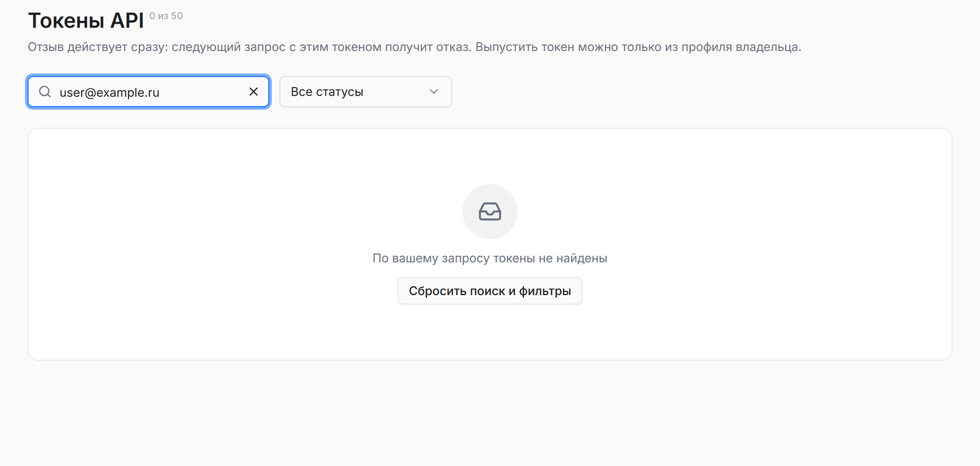Open the "Все статусы" status dropdown

(366, 92)
